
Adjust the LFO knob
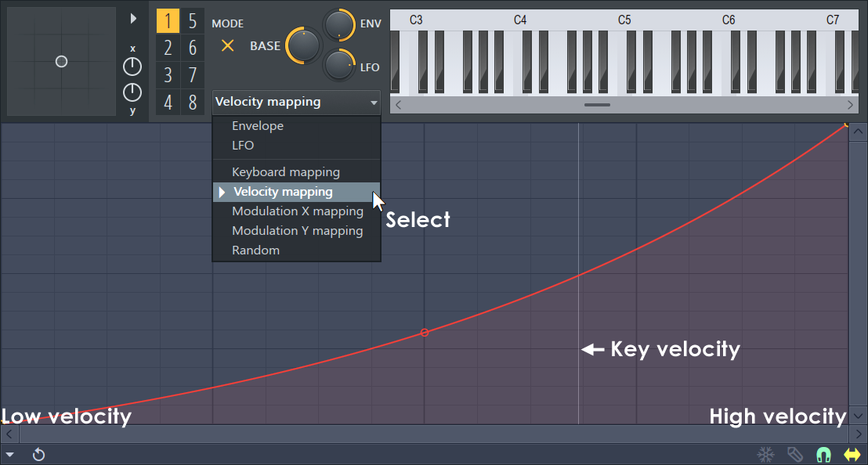(338, 65)
